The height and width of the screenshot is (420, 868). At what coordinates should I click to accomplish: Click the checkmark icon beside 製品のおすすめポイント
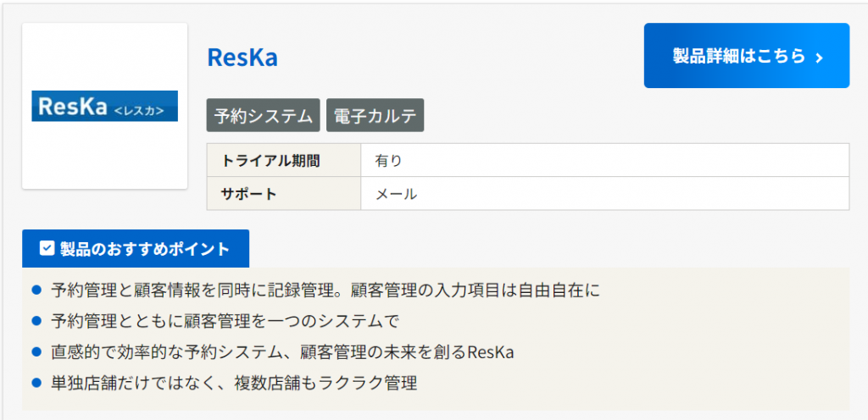47,249
